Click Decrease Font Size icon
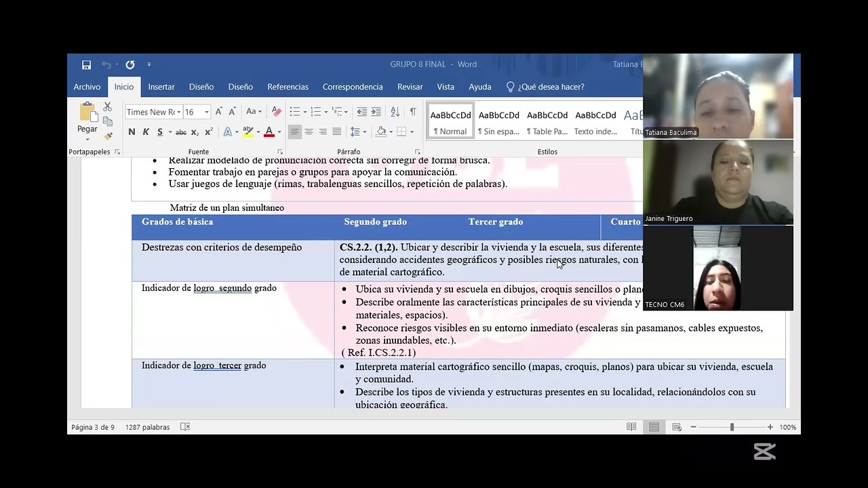The width and height of the screenshot is (868, 488). point(232,112)
